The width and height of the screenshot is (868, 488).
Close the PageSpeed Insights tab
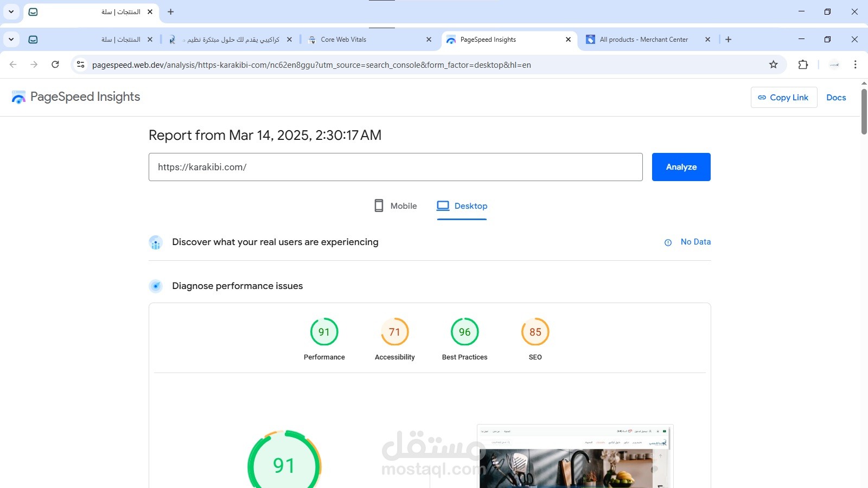pos(568,40)
